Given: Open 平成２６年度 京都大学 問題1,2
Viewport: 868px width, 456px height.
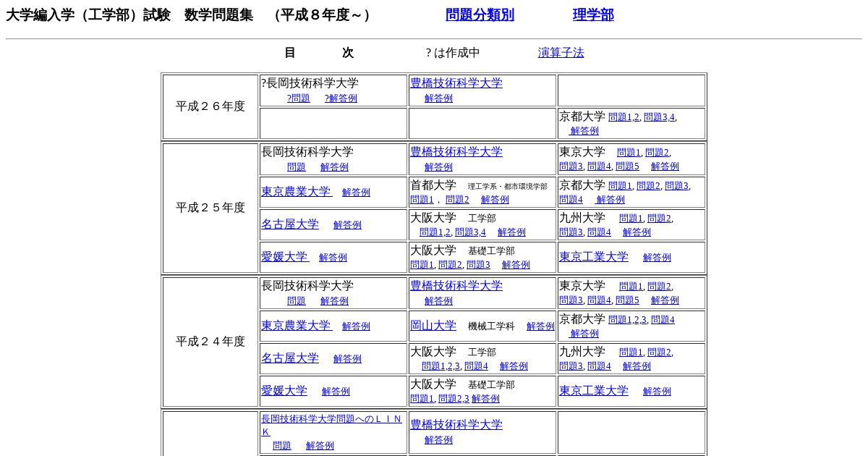Looking at the screenshot, I should click(624, 117).
